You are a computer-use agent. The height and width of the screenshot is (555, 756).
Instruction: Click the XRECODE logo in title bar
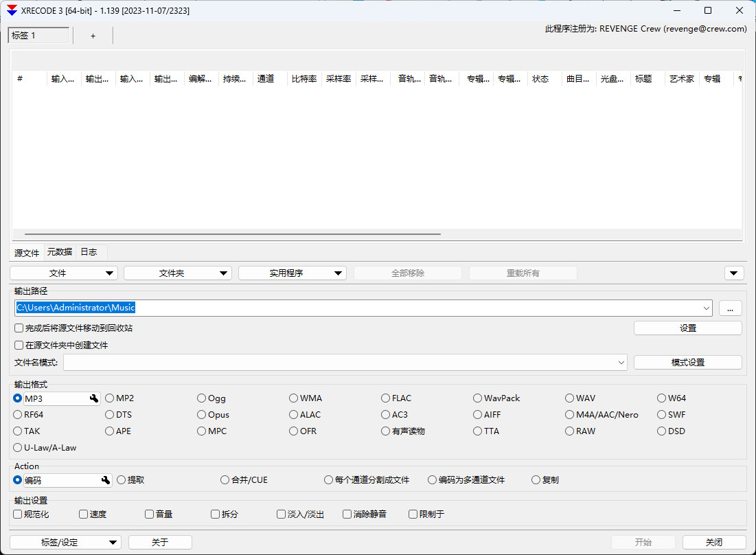12,10
